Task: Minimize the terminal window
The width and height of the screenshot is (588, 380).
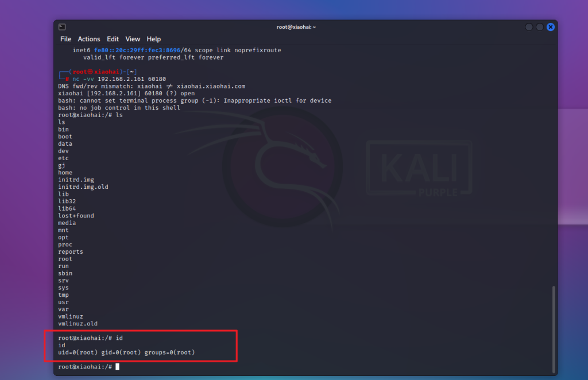Action: click(529, 27)
